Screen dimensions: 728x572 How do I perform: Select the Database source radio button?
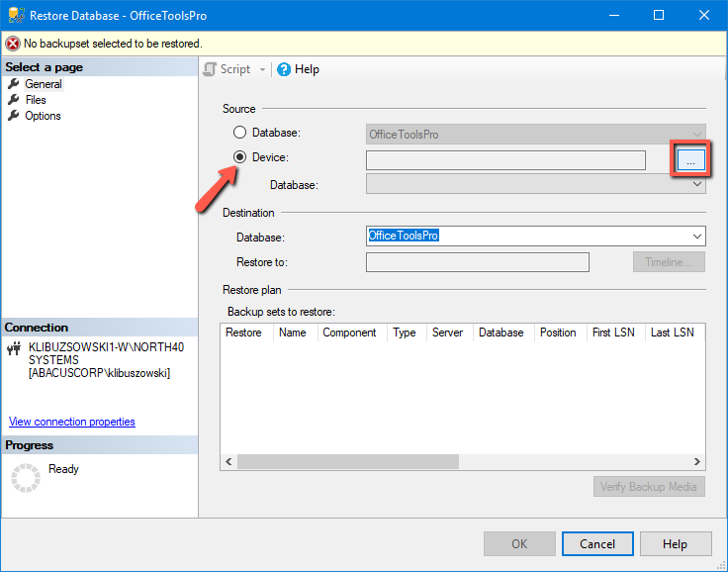point(239,133)
